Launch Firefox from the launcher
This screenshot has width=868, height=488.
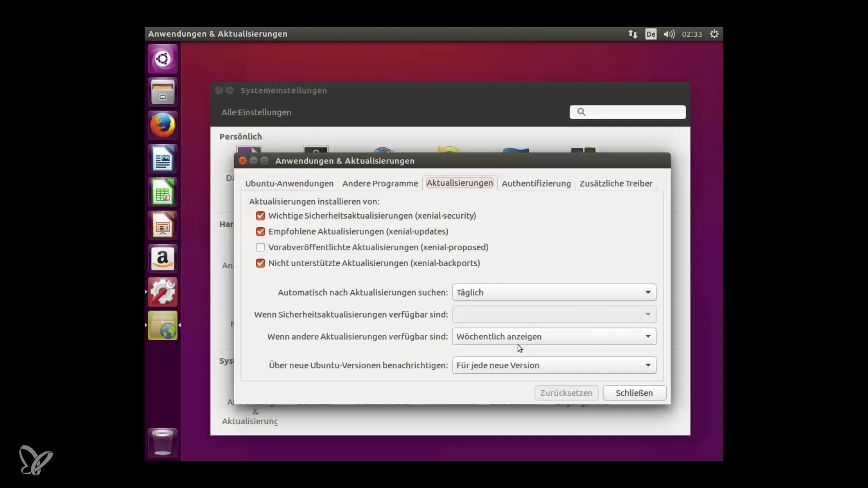coord(163,125)
